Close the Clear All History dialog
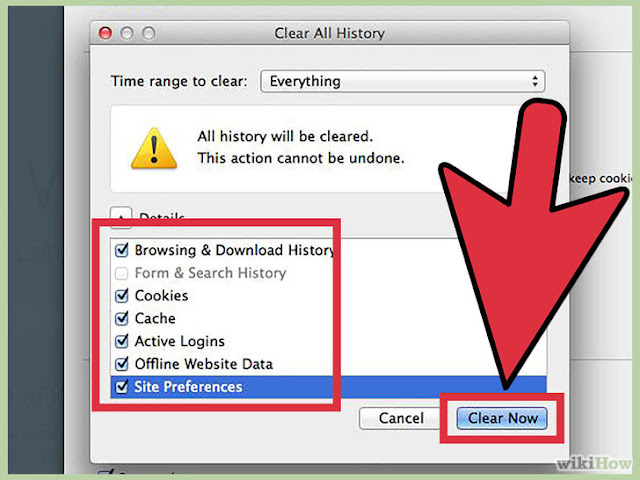The width and height of the screenshot is (640, 480). [x=105, y=33]
